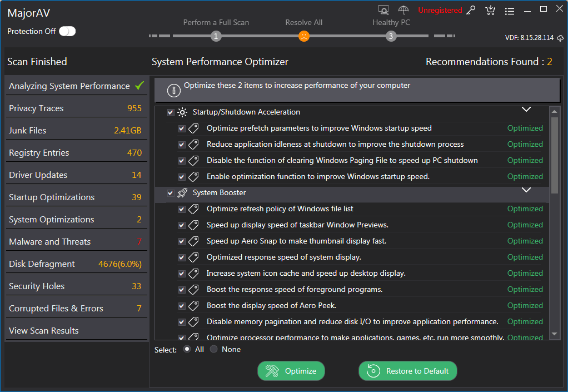Click the rocket icon beside System Booster
The width and height of the screenshot is (568, 392).
click(182, 193)
